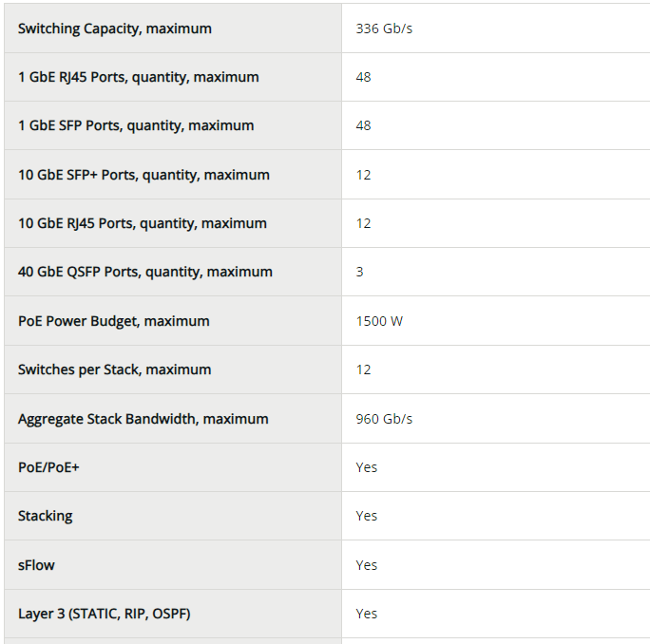Screen dimensions: 650x644
Task: Click the sFlow row label
Action: [36, 565]
